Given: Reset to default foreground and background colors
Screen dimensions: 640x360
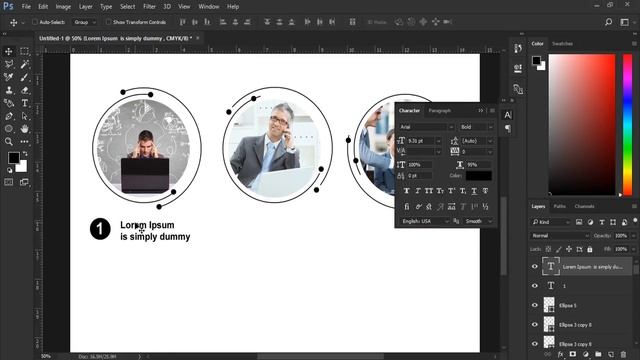Looking at the screenshot, I should click(x=9, y=170).
